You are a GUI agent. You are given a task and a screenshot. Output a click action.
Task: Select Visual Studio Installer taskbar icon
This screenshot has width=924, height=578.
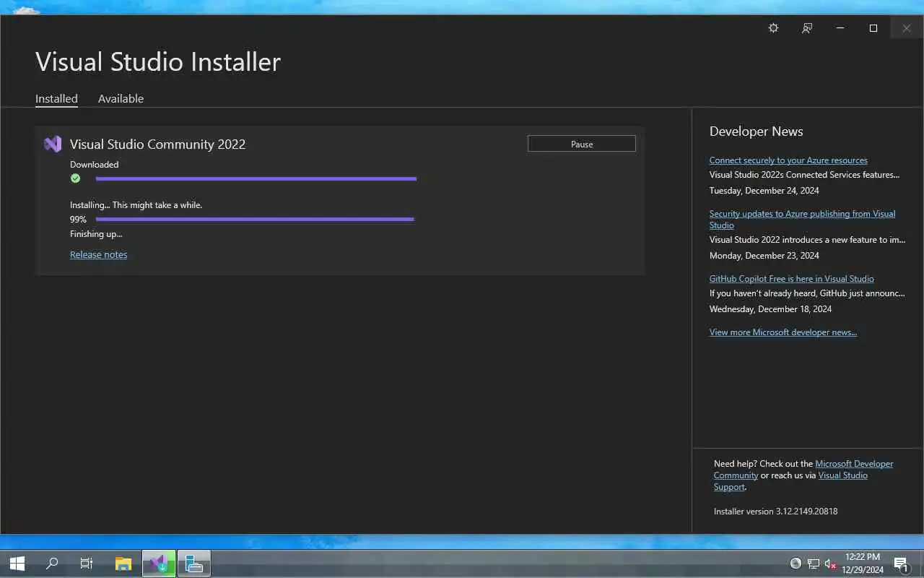159,564
